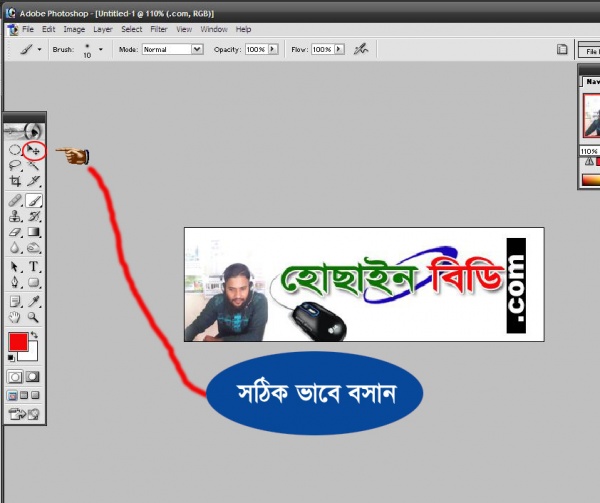
Task: Select the Elliptical Marquee tool
Action: 15,150
